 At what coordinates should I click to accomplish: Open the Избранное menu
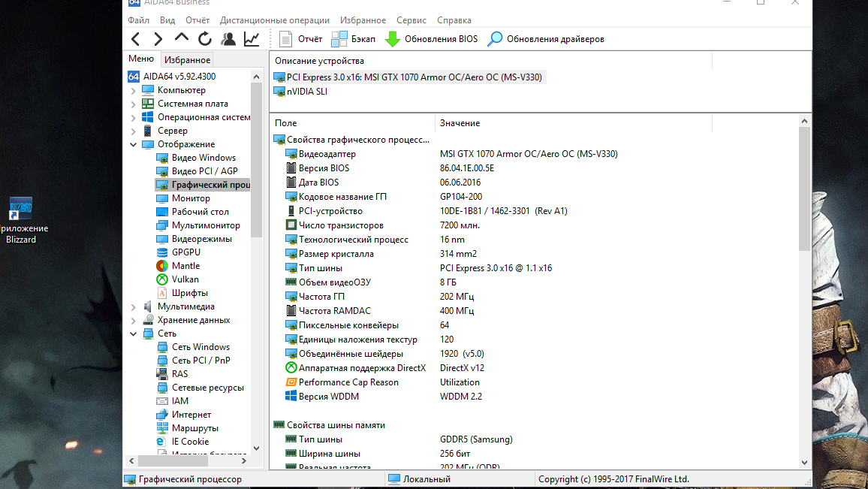[363, 20]
